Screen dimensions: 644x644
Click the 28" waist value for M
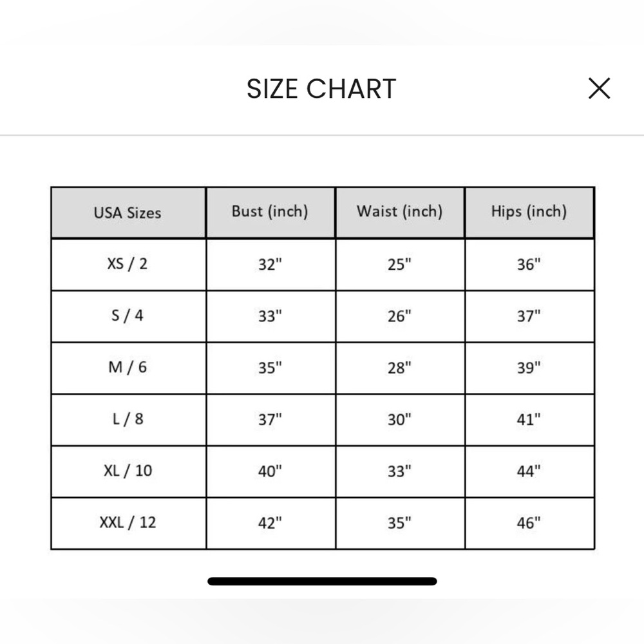(x=400, y=368)
